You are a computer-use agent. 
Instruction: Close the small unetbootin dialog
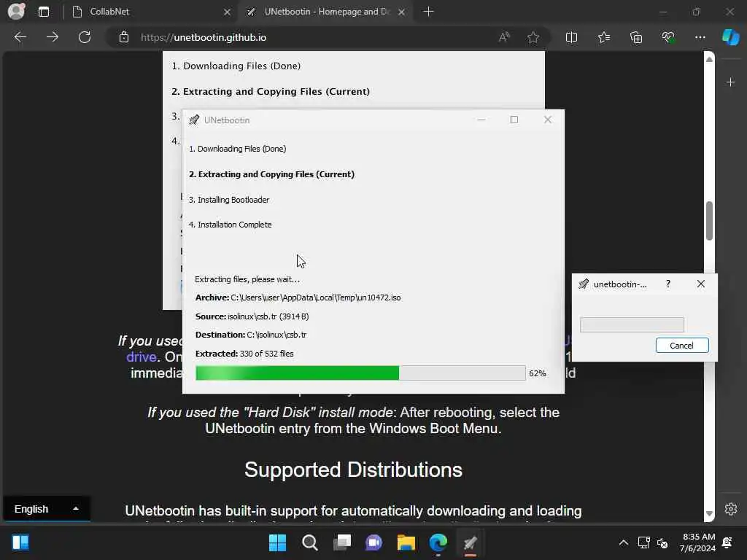pyautogui.click(x=700, y=284)
